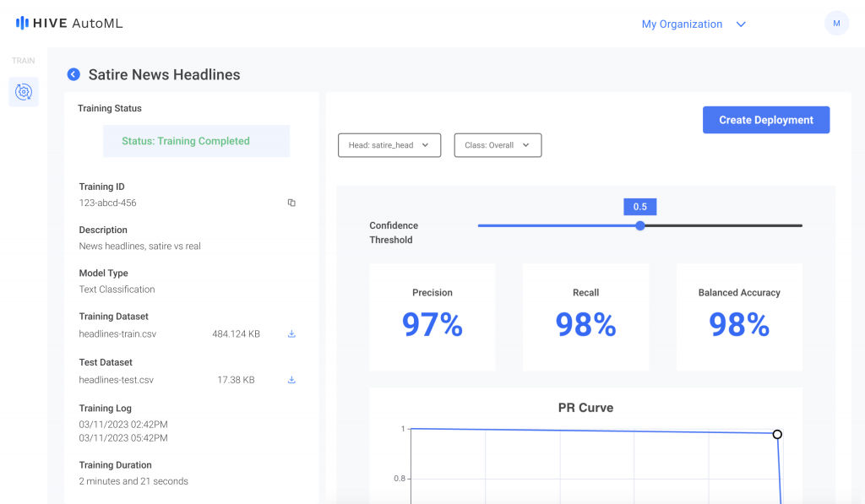Copy the Training ID value
865x504 pixels.
click(291, 203)
